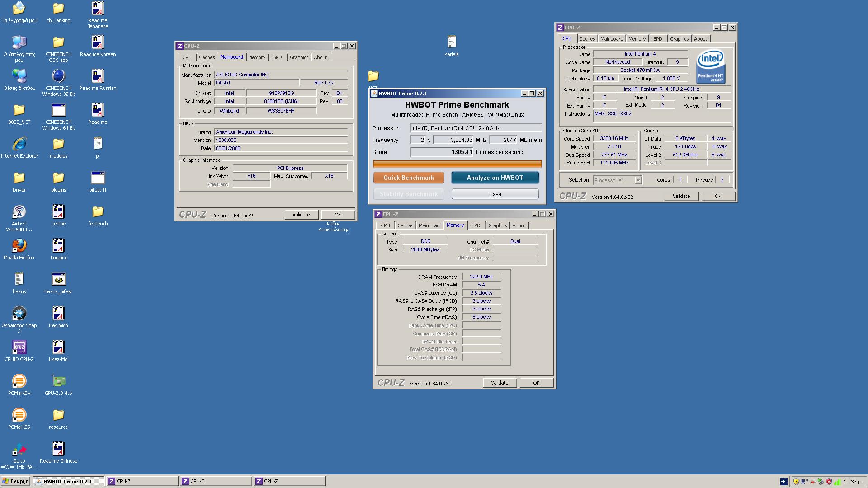
Task: Click the Intel Pentium 4 HT logo
Action: 711,66
